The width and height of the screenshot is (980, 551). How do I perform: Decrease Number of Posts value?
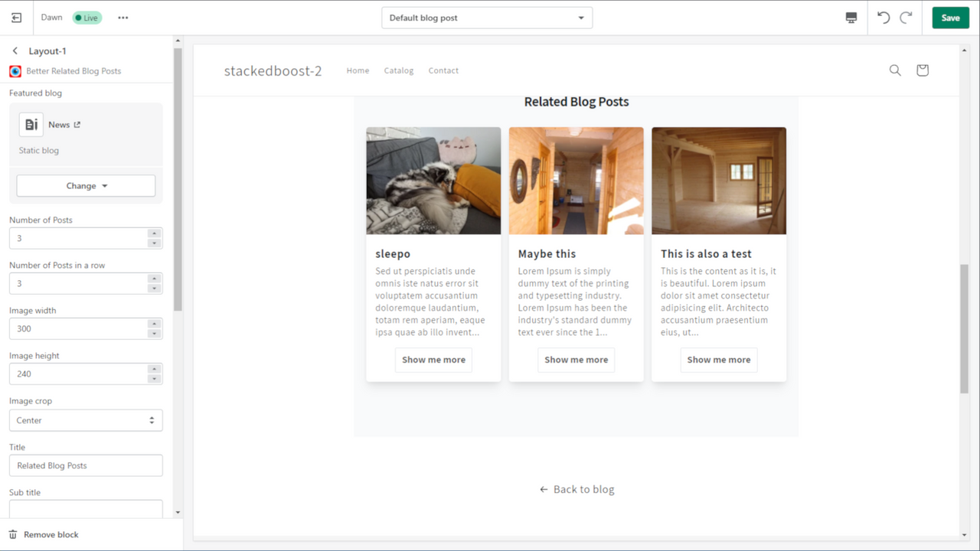154,243
